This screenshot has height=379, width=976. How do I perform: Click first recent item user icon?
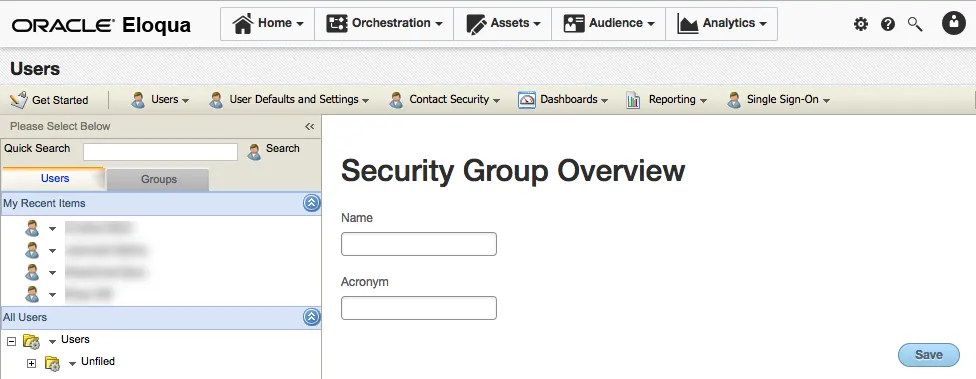tap(32, 228)
